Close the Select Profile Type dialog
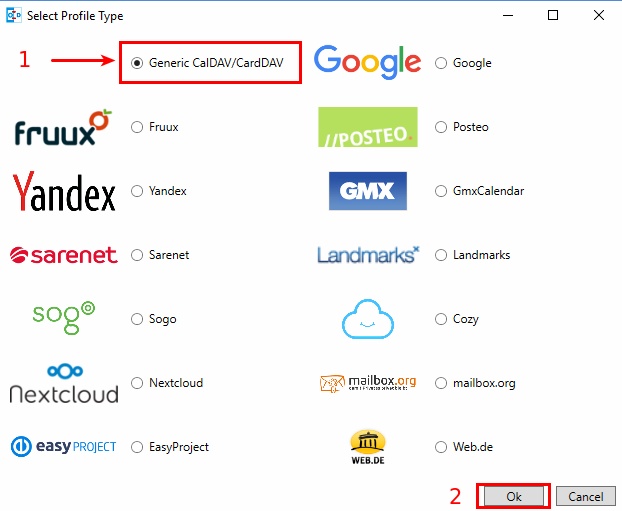Screen dimensions: 622x511 click(599, 15)
